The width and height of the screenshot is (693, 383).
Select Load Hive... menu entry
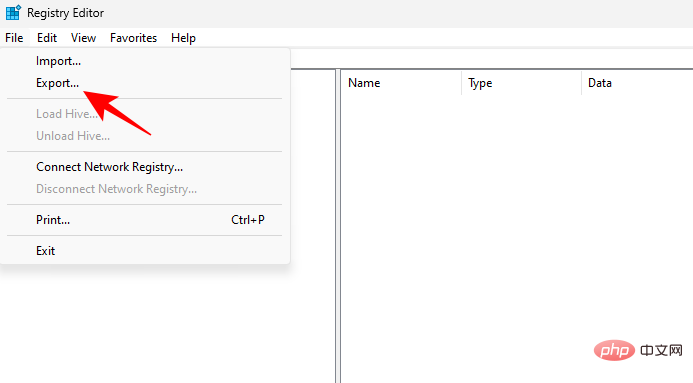[x=145, y=114]
